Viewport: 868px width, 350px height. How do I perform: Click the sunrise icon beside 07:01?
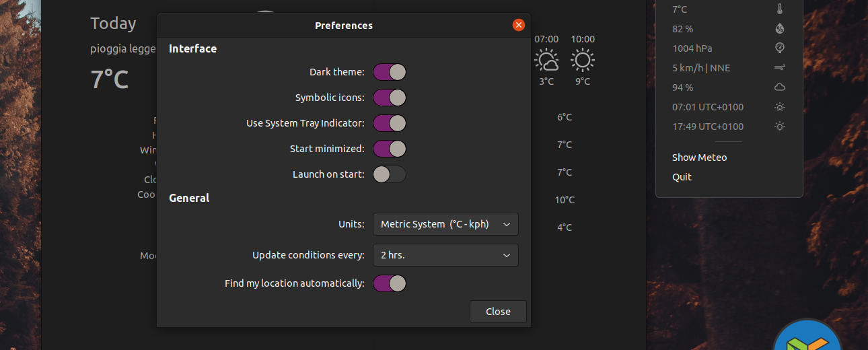pos(780,107)
